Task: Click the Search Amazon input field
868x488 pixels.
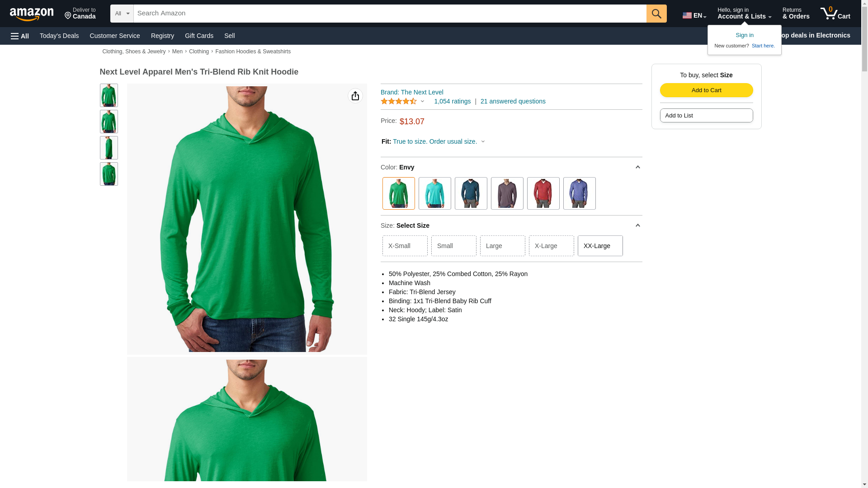Action: pos(390,14)
